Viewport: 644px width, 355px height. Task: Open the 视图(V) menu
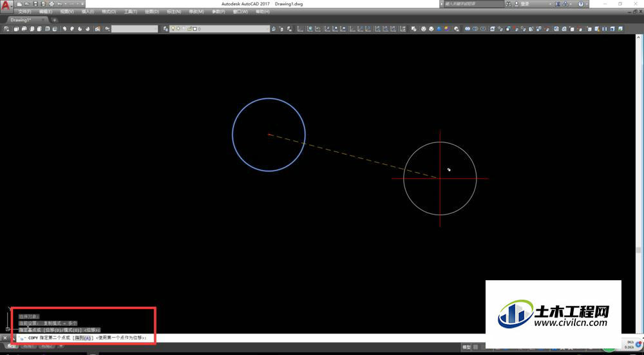coord(67,12)
